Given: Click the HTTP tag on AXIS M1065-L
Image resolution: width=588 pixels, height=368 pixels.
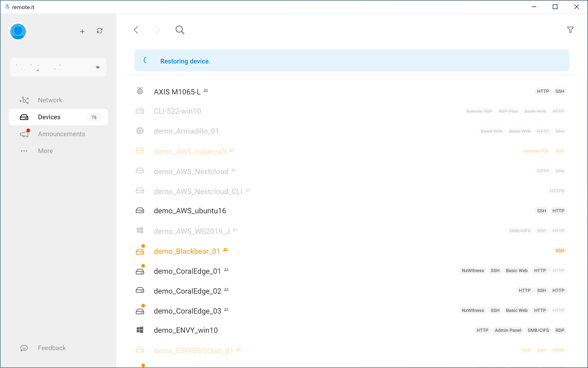Looking at the screenshot, I should [543, 91].
